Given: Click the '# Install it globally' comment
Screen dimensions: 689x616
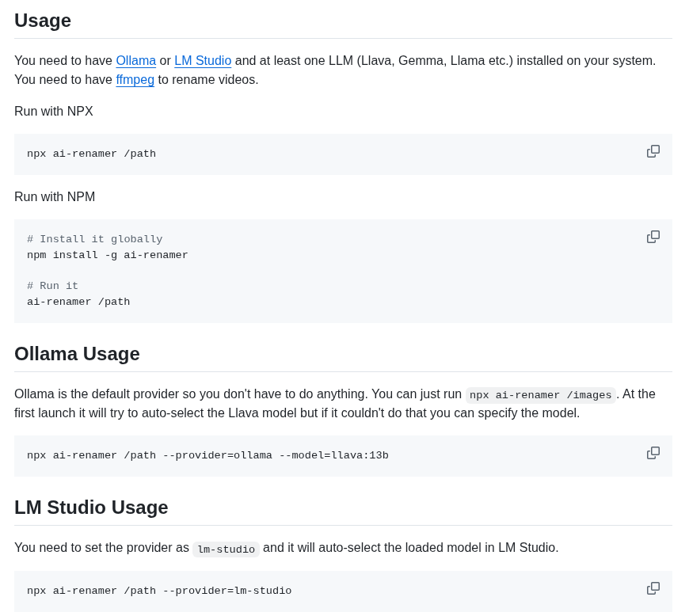Looking at the screenshot, I should (x=94, y=239).
